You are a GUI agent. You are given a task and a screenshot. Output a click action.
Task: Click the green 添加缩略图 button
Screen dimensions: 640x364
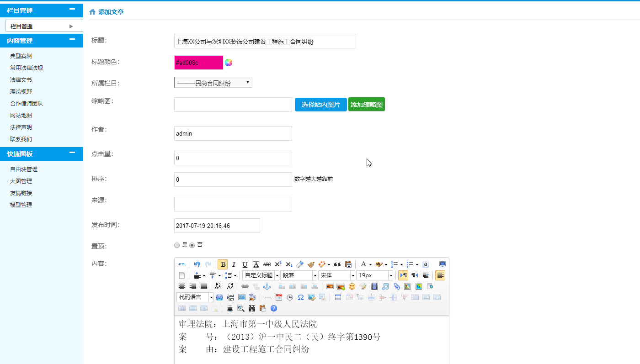366,105
